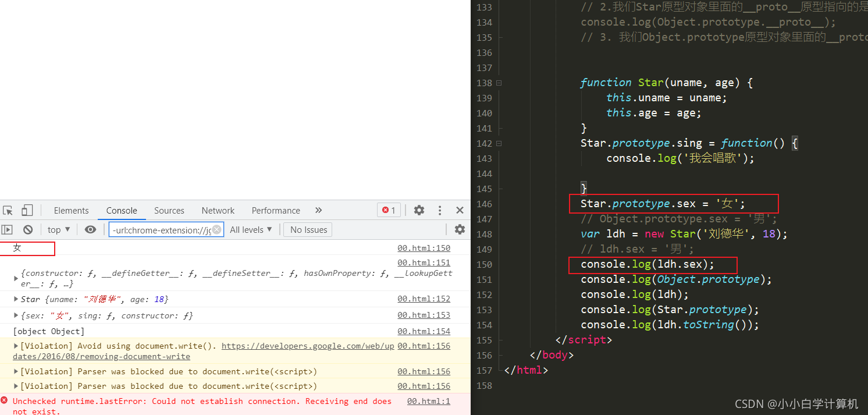Expand the Avoid using document.write violation
868x415 pixels.
point(16,346)
